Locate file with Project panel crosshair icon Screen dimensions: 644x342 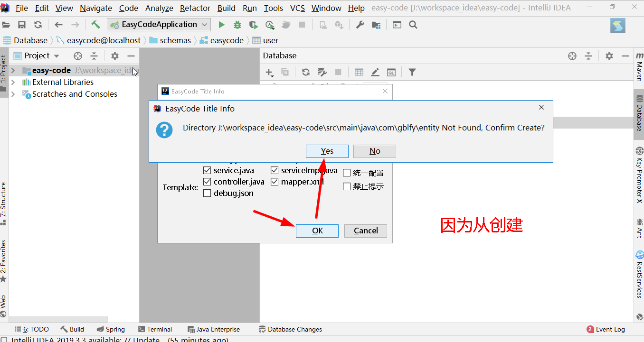point(78,56)
